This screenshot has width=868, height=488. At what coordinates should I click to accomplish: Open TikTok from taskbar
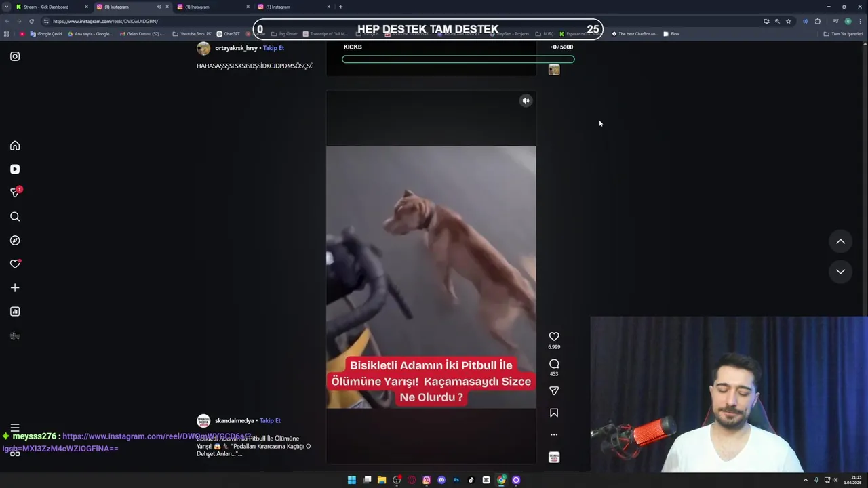[471, 480]
